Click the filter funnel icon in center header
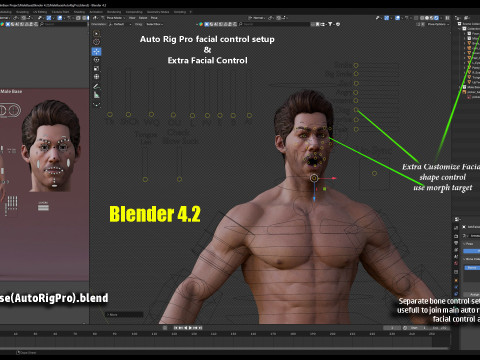The image size is (480, 360). tap(330, 24)
